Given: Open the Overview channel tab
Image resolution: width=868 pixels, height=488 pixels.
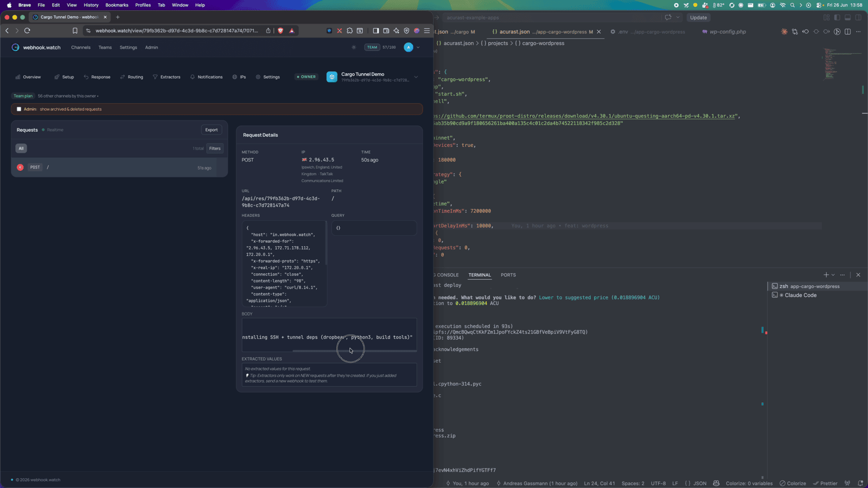Looking at the screenshot, I should [x=28, y=77].
